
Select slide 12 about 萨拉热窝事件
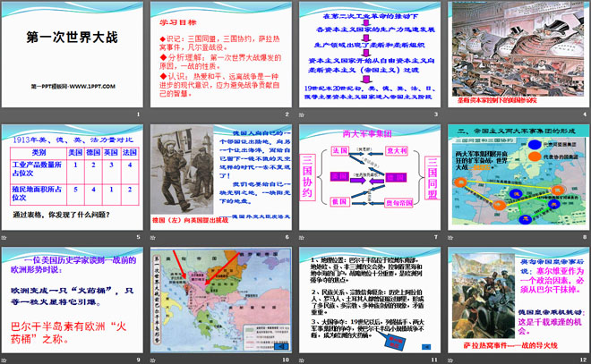(518, 300)
